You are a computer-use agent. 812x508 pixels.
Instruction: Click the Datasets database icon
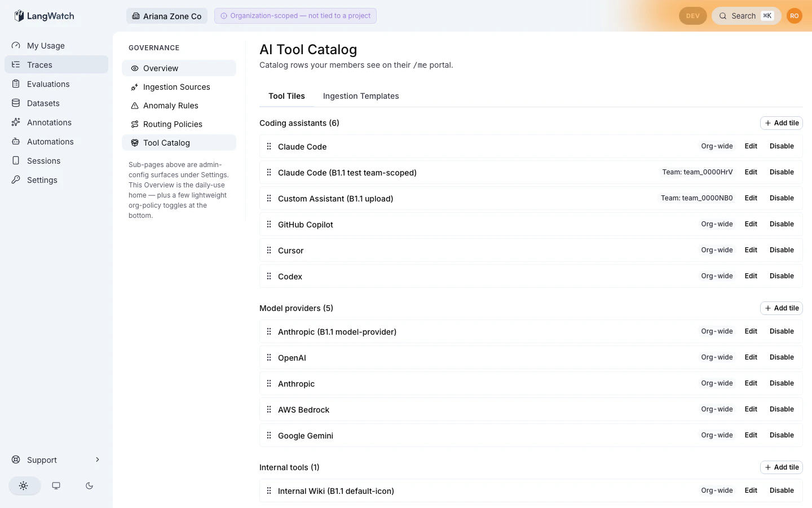click(16, 103)
